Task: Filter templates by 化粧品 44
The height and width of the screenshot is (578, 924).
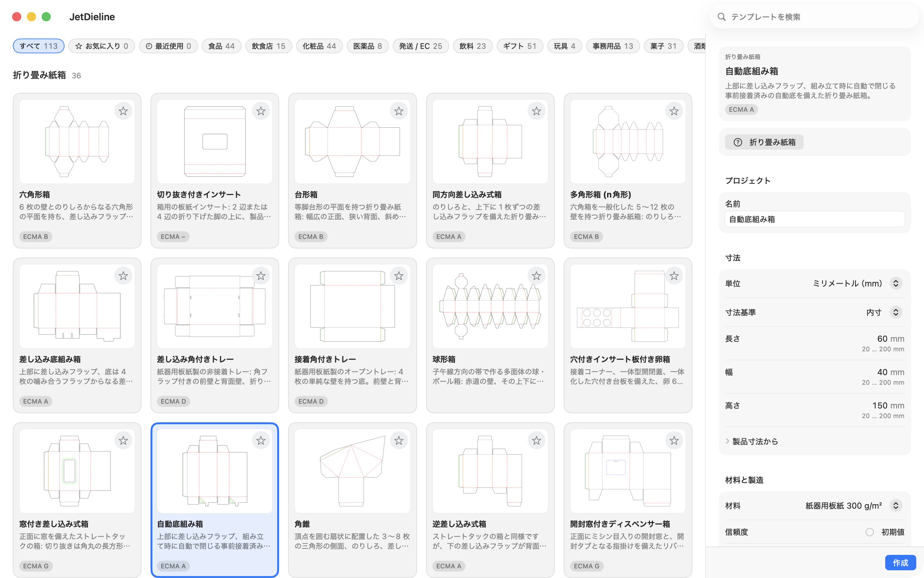Action: click(x=319, y=46)
